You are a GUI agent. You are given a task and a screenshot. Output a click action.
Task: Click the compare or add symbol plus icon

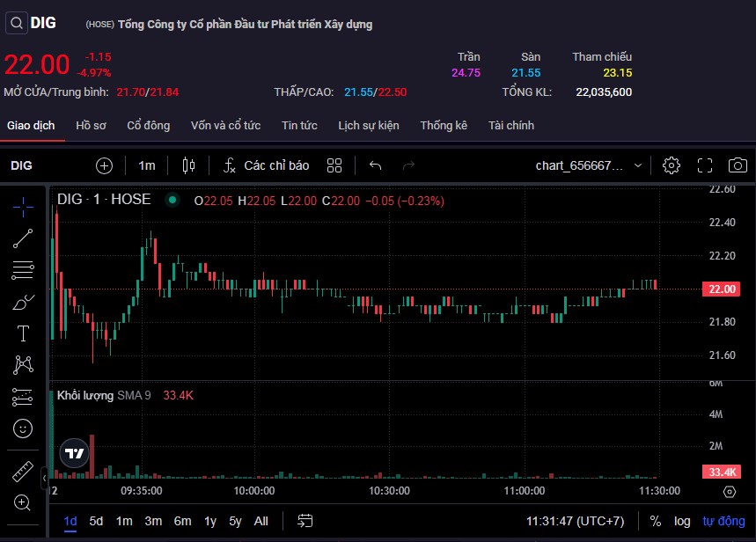(x=105, y=165)
